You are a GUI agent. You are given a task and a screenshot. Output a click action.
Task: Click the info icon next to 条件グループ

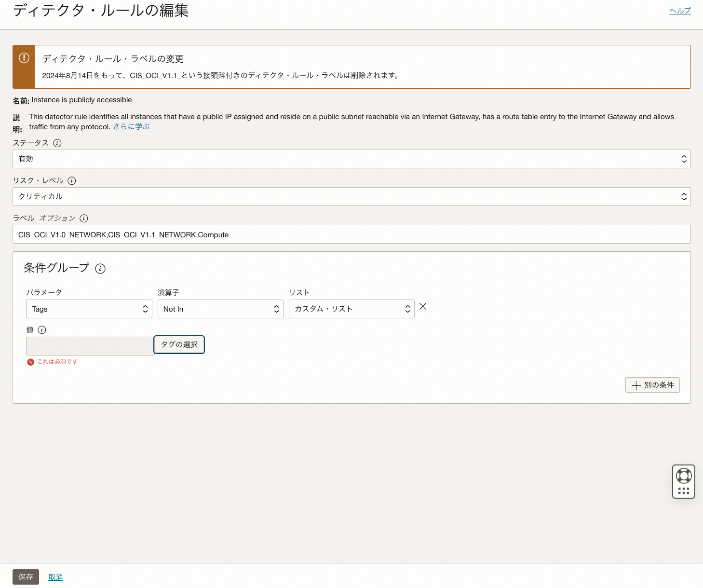coord(100,269)
